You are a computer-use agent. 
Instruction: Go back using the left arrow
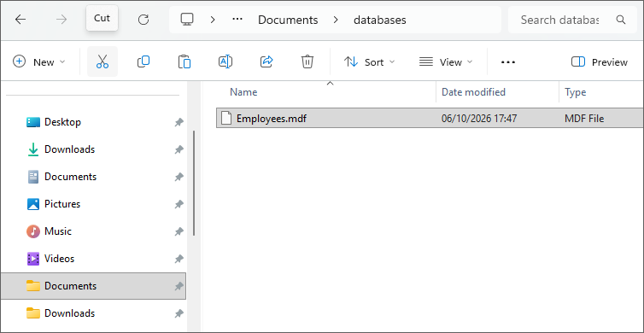(20, 20)
